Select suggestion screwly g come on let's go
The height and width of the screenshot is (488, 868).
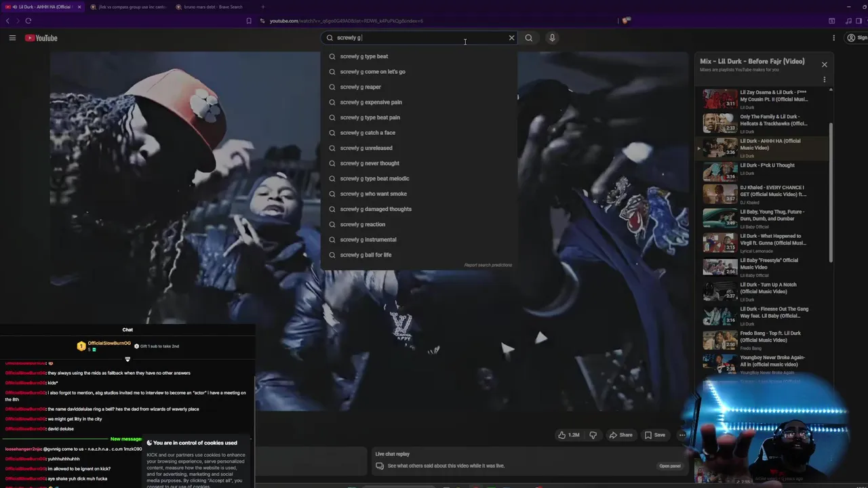pyautogui.click(x=418, y=72)
